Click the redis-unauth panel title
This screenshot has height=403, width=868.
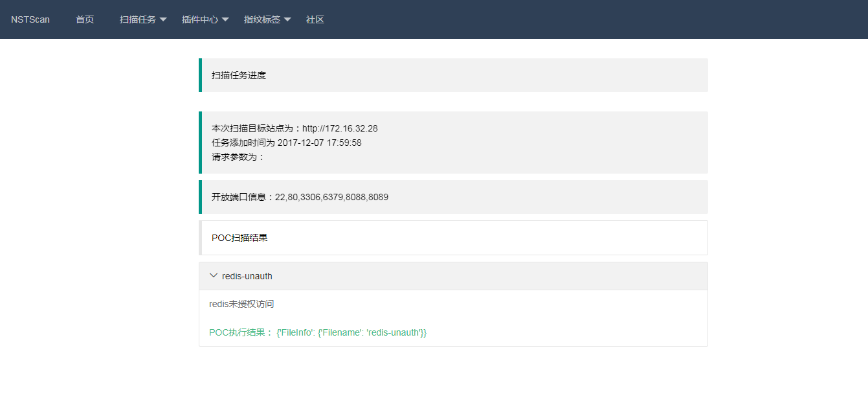tap(247, 276)
